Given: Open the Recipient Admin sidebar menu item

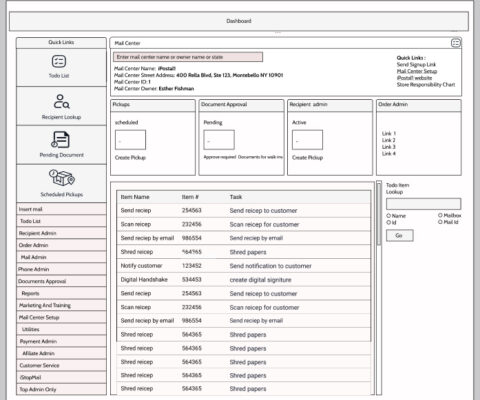Looking at the screenshot, I should (x=61, y=233).
